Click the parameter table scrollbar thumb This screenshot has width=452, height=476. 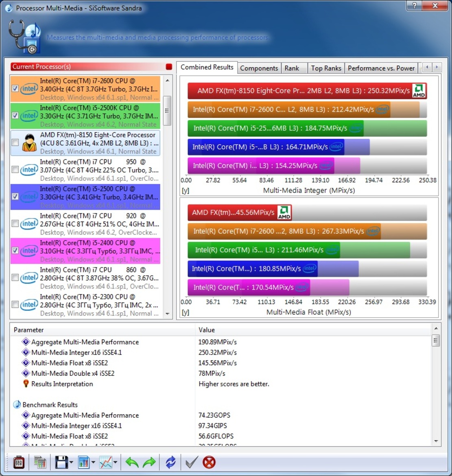[x=436, y=340]
